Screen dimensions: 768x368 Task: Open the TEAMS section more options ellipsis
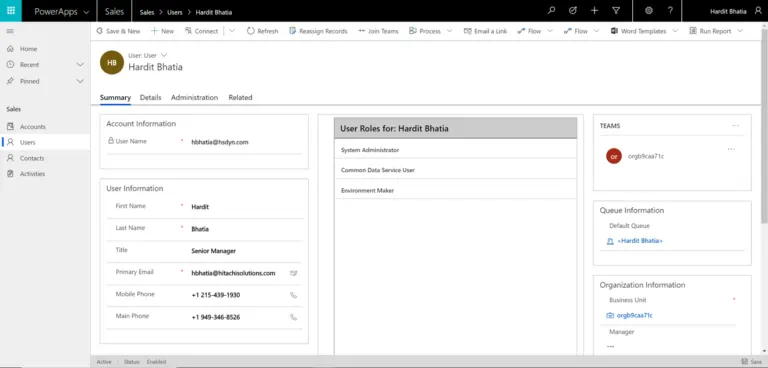(x=736, y=125)
